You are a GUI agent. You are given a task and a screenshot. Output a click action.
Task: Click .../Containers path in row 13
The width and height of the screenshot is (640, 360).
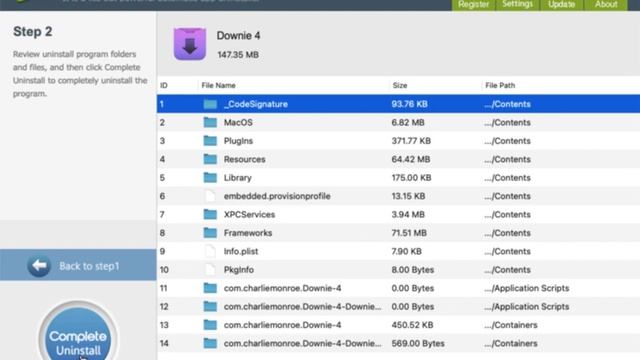(511, 325)
